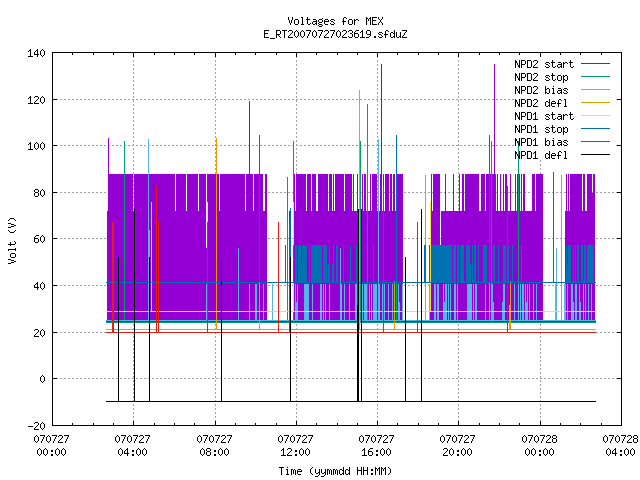Select the NPD1 bias legend entry
This screenshot has height=480, width=640.
pyautogui.click(x=541, y=142)
